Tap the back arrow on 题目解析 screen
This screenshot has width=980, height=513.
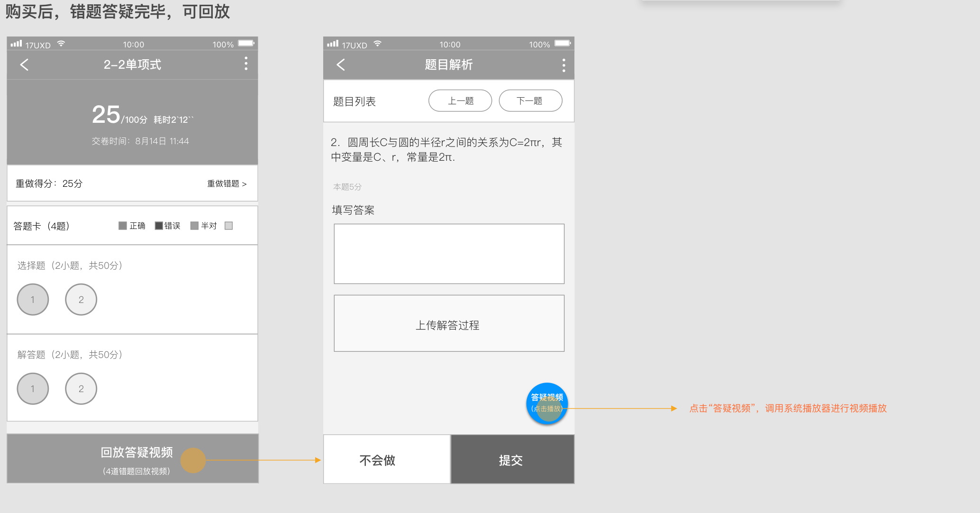tap(340, 64)
